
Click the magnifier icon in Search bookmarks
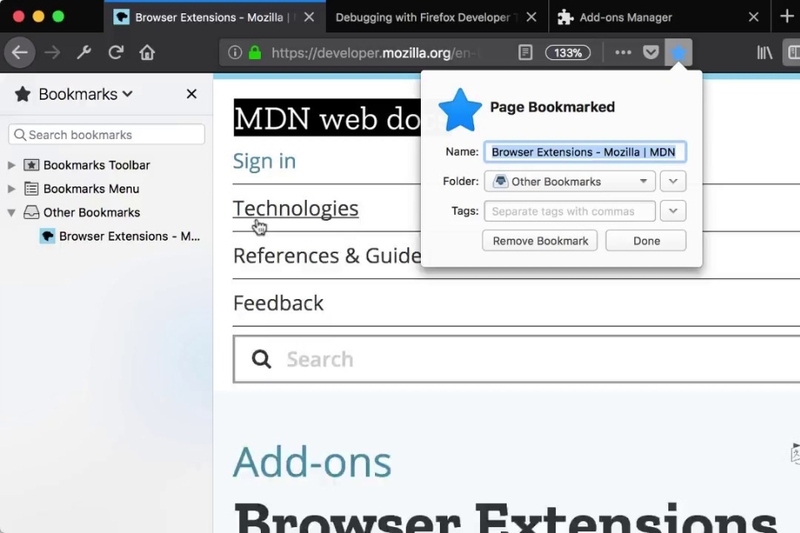coord(20,135)
